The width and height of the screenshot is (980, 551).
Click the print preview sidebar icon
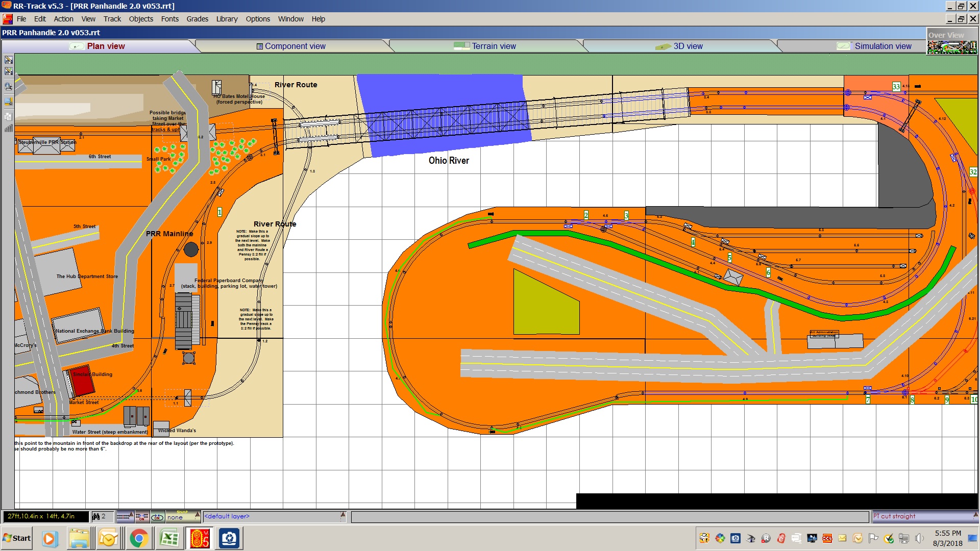pos(8,87)
